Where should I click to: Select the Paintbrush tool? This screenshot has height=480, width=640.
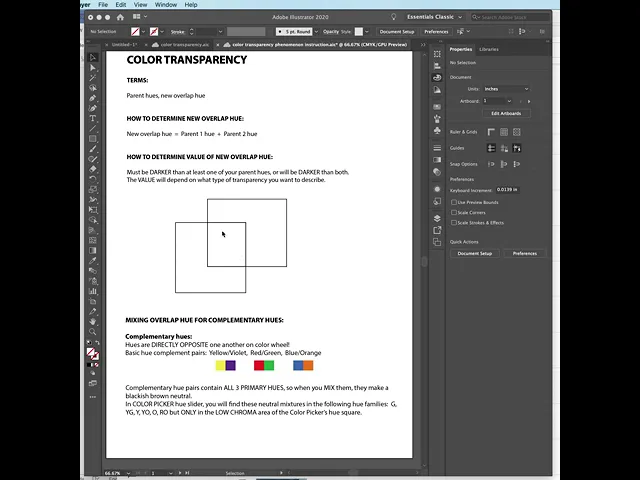pos(93,149)
